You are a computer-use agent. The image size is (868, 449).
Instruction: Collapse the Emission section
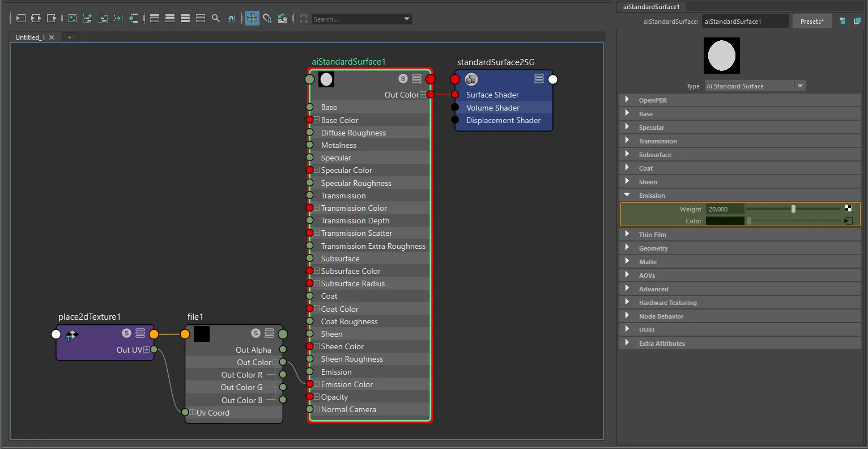[x=740, y=196]
